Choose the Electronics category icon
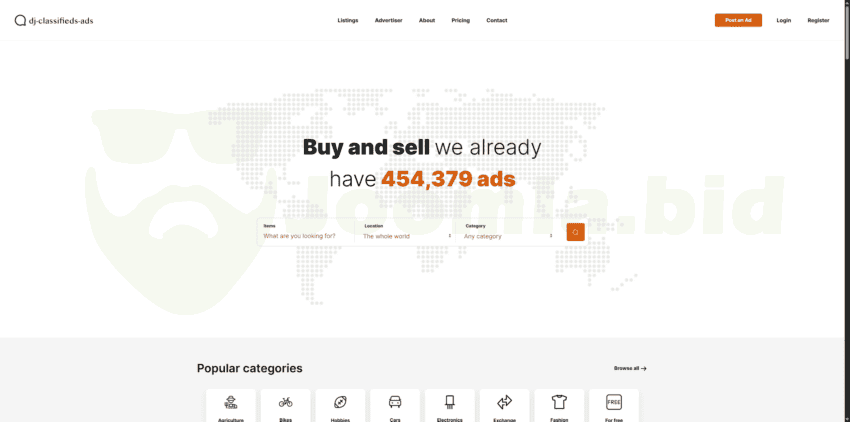Screen dimensions: 850x422 pos(450,402)
